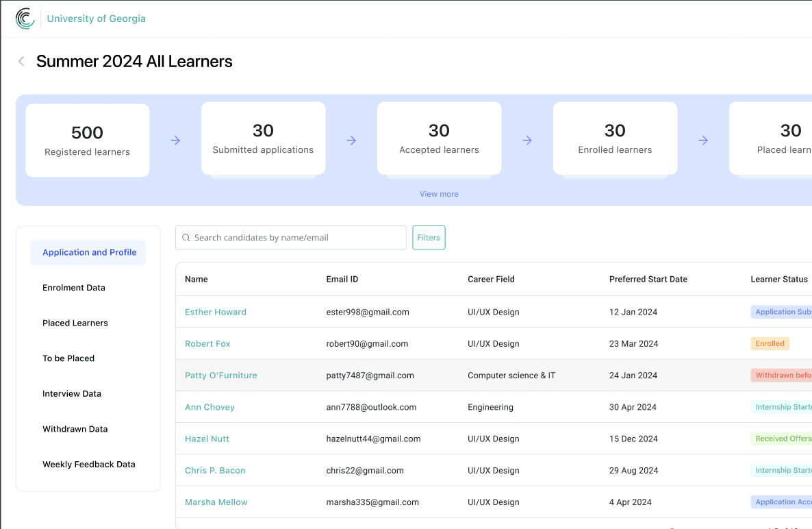This screenshot has height=529, width=812.
Task: Click the Summer 2024 All Learners heading
Action: coord(134,61)
